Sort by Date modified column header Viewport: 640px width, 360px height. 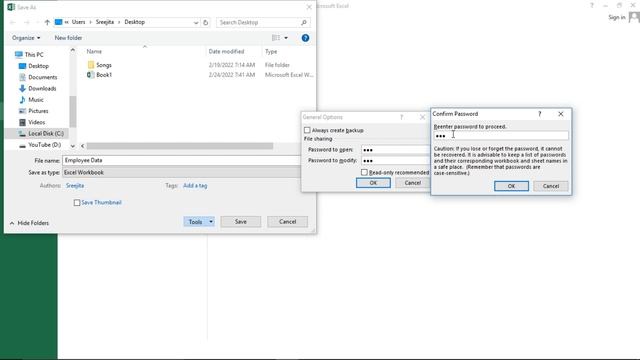tap(227, 51)
